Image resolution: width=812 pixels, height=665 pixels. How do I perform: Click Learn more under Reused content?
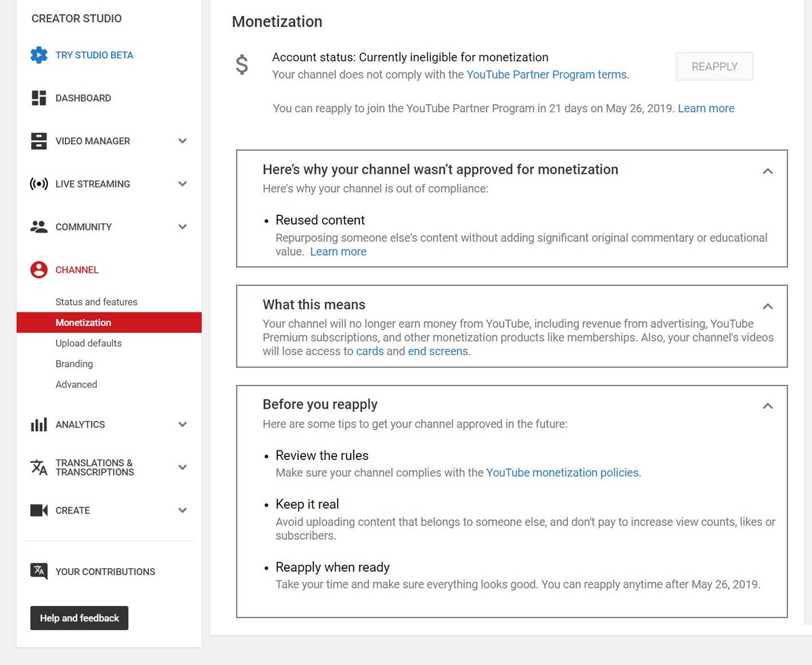(338, 252)
